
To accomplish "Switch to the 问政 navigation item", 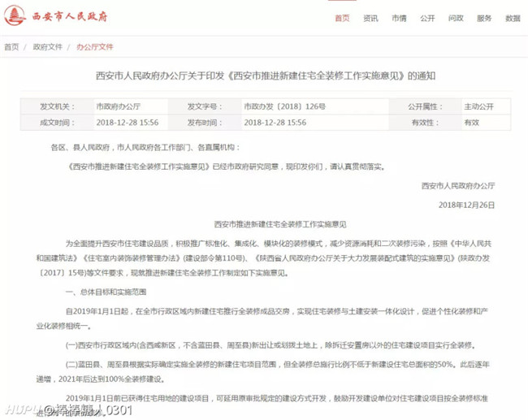I will click(x=456, y=18).
